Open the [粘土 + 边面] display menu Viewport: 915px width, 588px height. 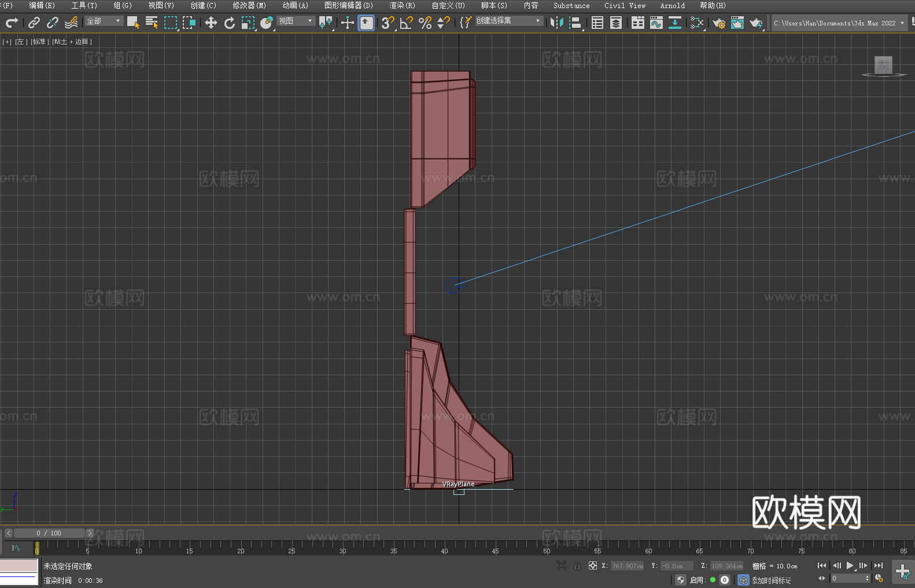tap(72, 42)
